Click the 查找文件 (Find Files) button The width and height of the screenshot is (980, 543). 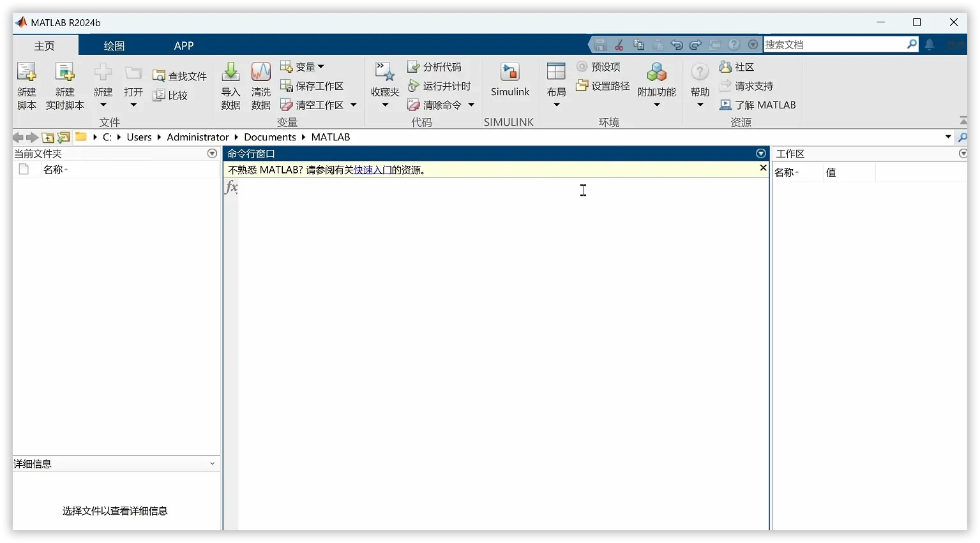click(x=179, y=76)
